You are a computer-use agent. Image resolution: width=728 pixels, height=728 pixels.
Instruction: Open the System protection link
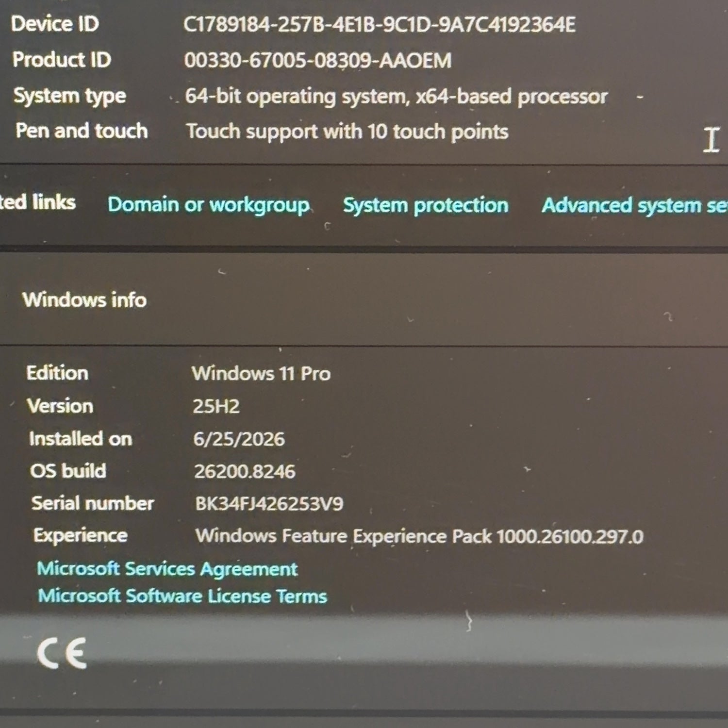426,205
